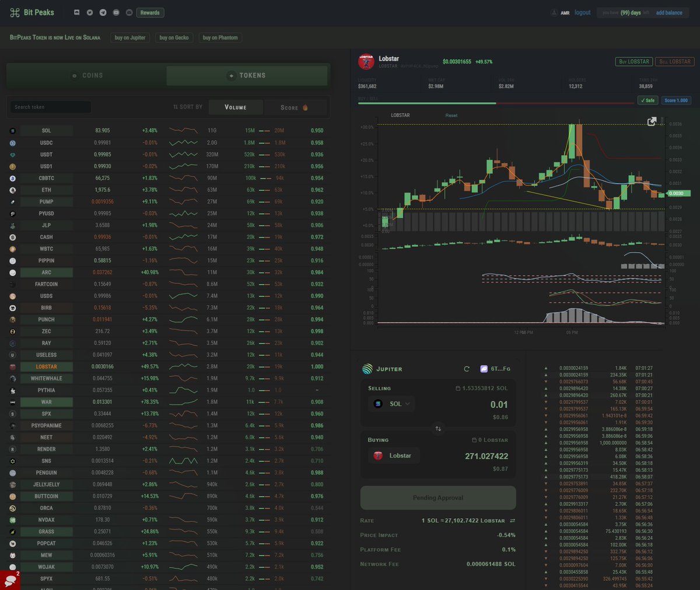Reset the chart view

tap(452, 116)
